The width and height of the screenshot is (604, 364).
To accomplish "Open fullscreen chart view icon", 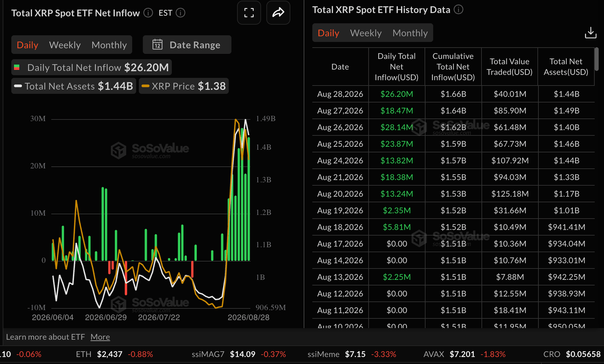I will click(x=249, y=13).
